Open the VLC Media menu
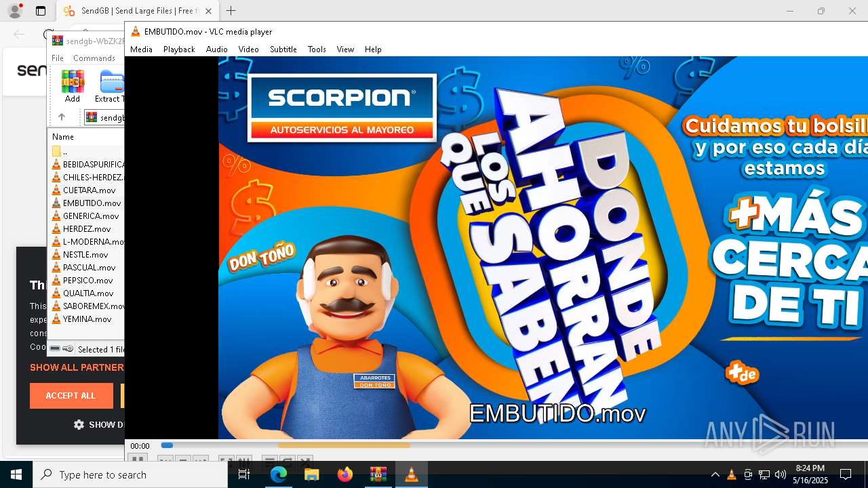The width and height of the screenshot is (868, 488). click(141, 49)
